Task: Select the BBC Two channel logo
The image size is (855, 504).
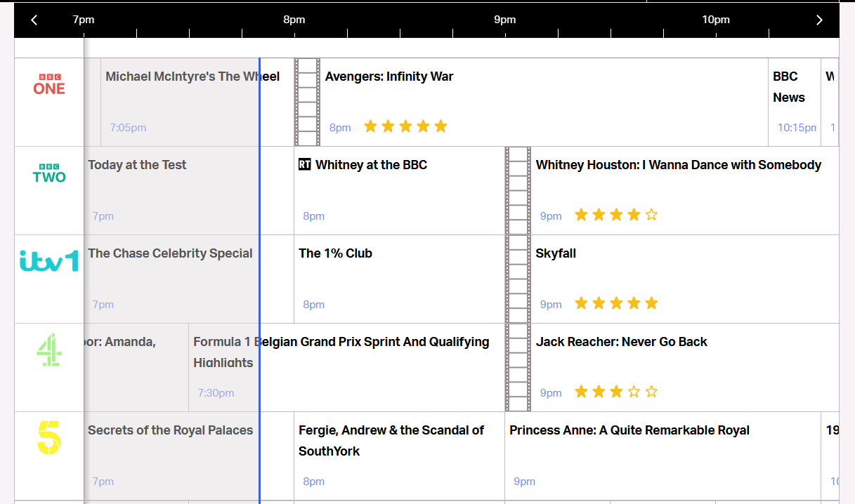Action: click(49, 173)
